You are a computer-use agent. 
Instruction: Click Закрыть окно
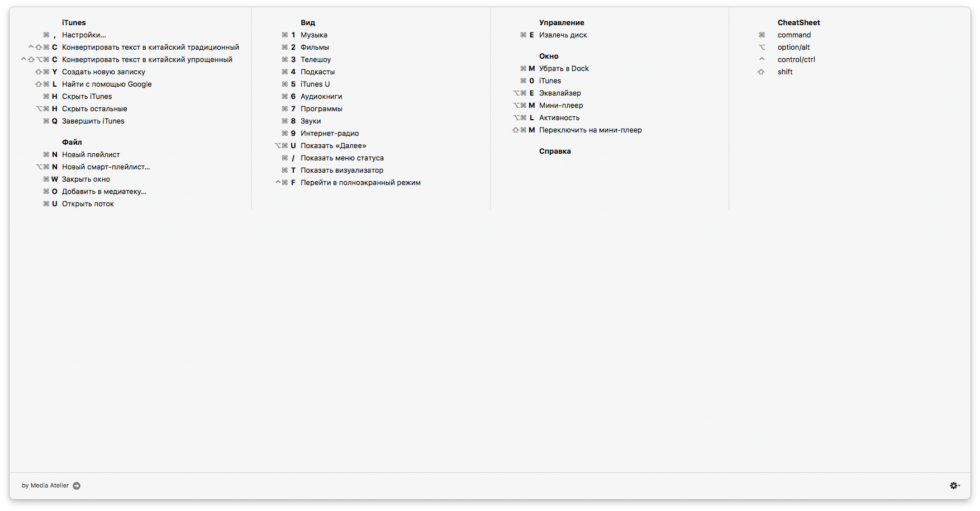(x=86, y=179)
